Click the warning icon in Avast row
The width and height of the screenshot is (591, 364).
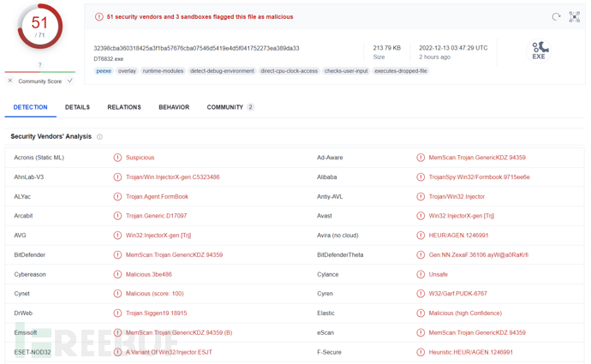[421, 216]
